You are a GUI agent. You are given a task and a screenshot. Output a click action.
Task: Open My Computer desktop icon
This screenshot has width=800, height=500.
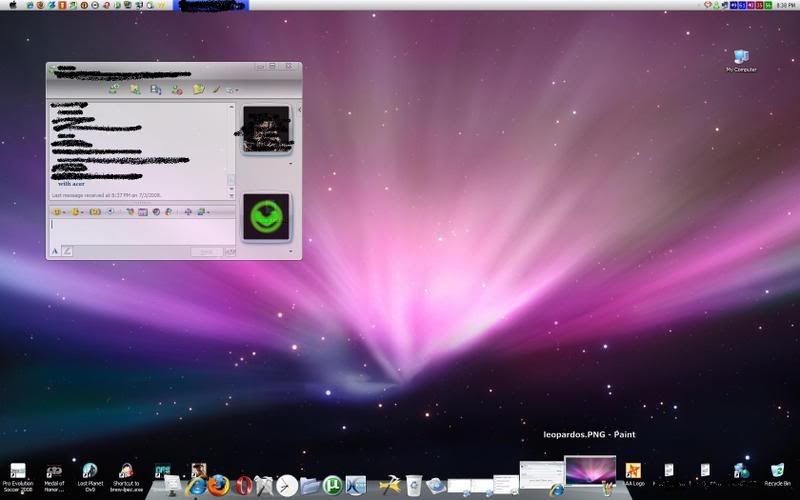tap(741, 60)
